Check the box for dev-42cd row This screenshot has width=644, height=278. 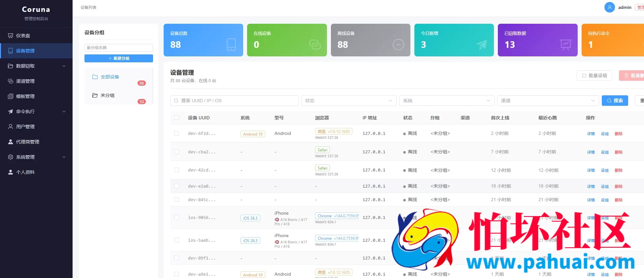tap(177, 170)
